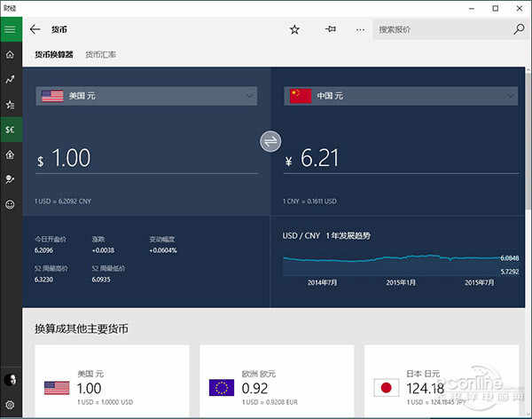Click the back arrow beside 货币
Viewport: 532px width, 419px height.
[x=35, y=29]
